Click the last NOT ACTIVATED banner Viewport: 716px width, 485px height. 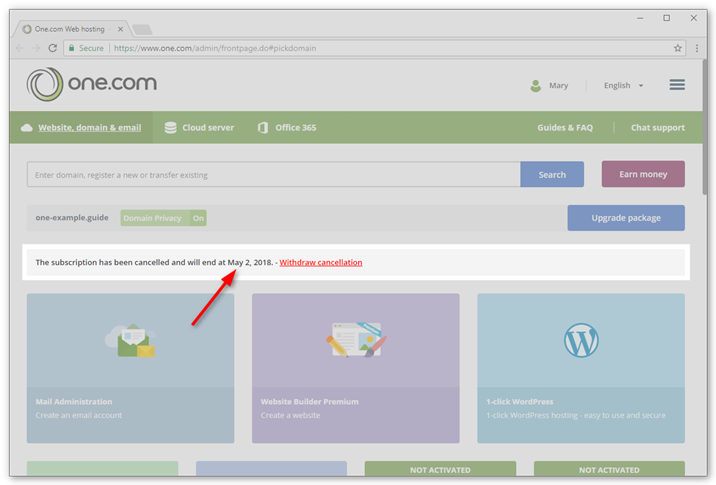609,469
